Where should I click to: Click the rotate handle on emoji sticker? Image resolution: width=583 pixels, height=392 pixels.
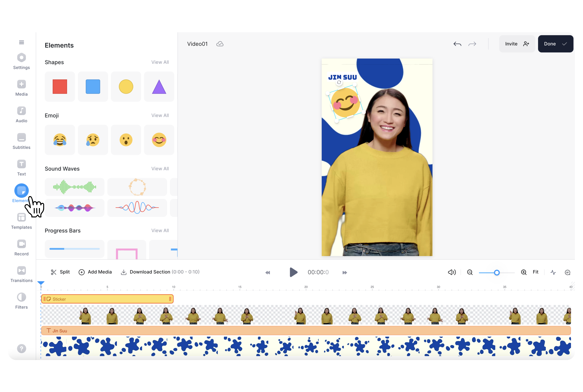(339, 82)
